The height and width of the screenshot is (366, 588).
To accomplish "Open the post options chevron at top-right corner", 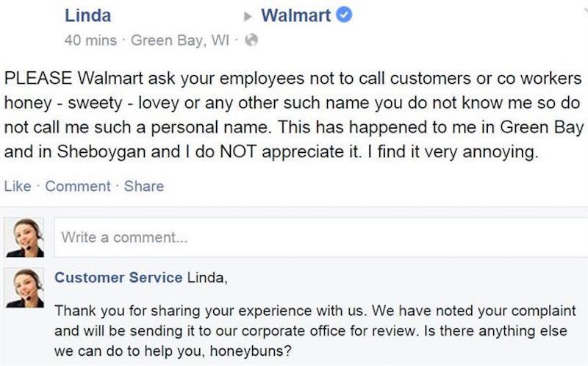I will point(585,10).
